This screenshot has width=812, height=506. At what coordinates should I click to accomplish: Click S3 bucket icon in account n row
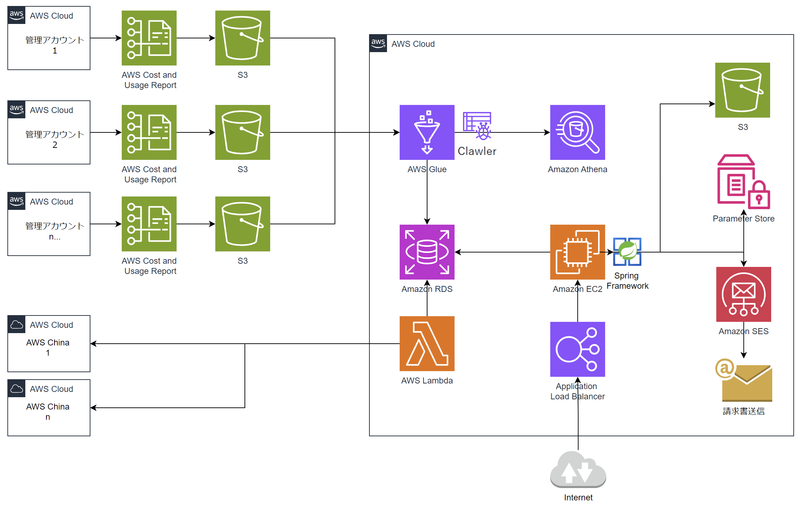pyautogui.click(x=242, y=224)
